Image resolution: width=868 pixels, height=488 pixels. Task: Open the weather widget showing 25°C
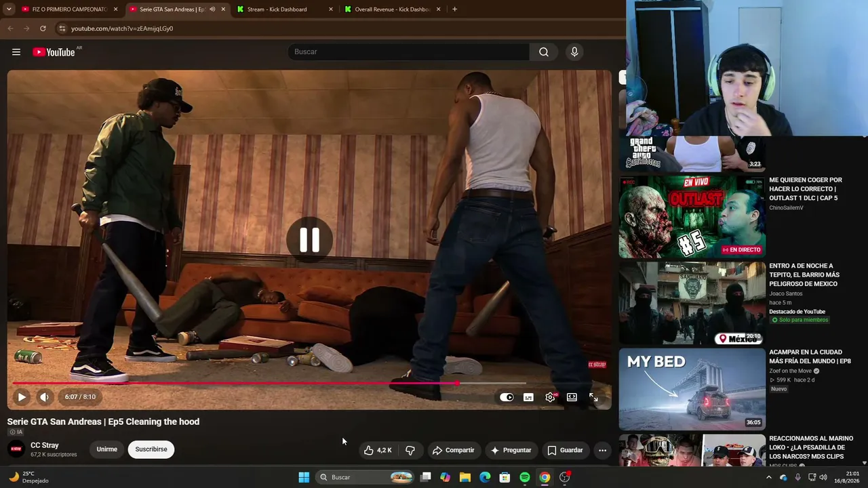click(x=28, y=477)
